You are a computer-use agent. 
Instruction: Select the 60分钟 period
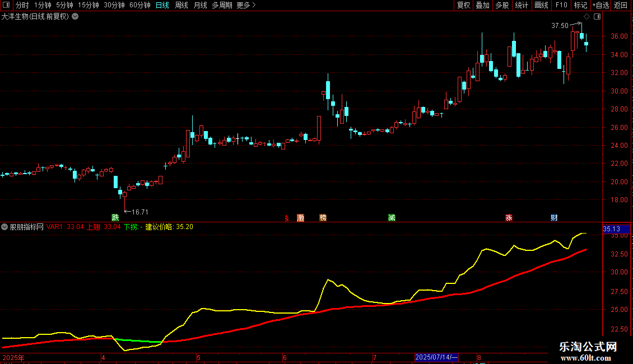point(140,5)
